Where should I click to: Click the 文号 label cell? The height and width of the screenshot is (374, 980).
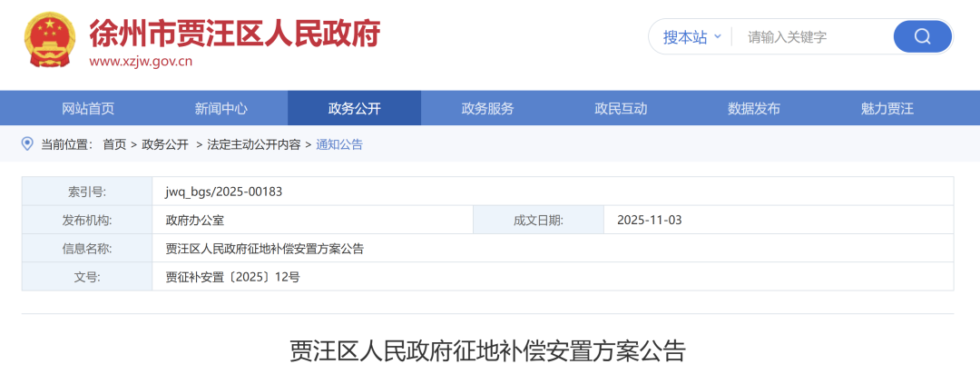tap(87, 277)
